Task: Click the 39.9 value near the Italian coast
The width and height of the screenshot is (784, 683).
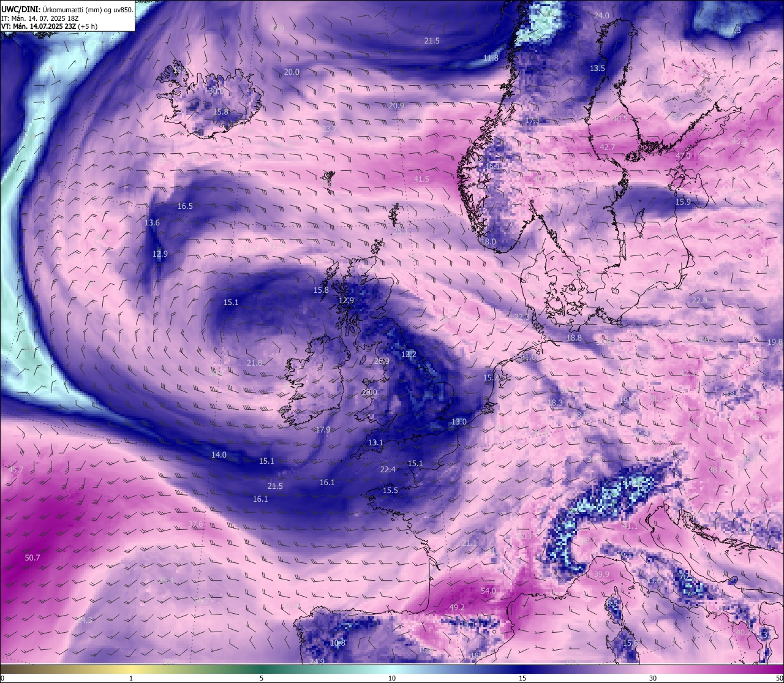Action: click(x=601, y=574)
